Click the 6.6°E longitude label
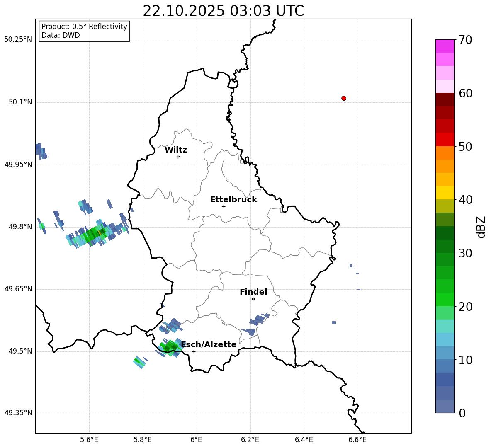 pos(357,440)
